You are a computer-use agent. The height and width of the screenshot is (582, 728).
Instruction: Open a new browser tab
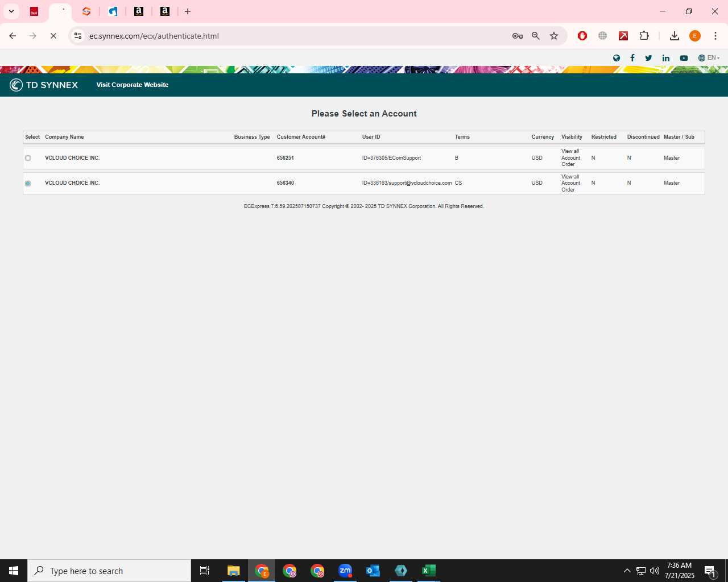coord(188,11)
